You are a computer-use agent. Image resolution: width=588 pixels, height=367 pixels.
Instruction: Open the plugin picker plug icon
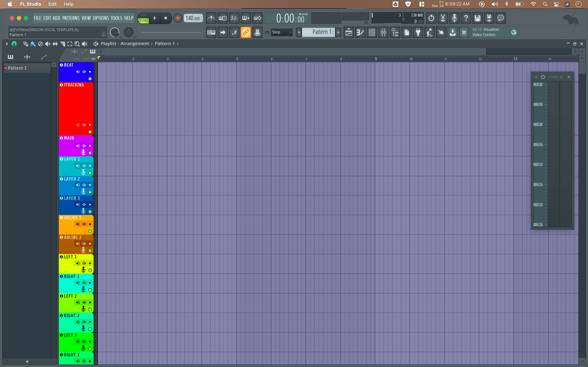coord(418,32)
